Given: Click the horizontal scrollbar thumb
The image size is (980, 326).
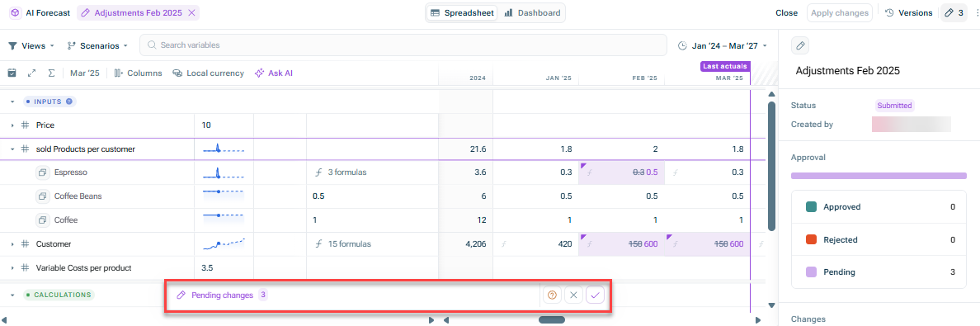Looking at the screenshot, I should pyautogui.click(x=552, y=319).
